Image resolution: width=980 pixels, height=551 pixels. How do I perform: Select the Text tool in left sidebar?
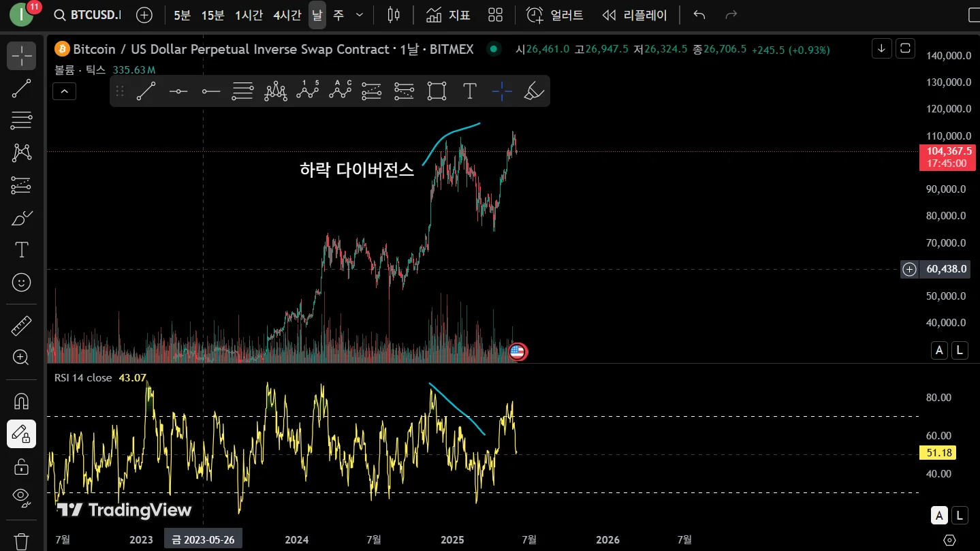pos(21,250)
